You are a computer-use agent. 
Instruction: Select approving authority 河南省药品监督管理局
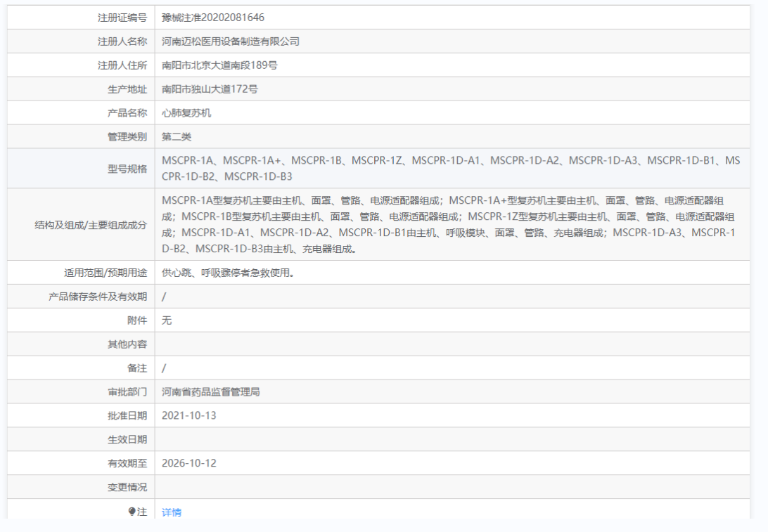tap(210, 392)
